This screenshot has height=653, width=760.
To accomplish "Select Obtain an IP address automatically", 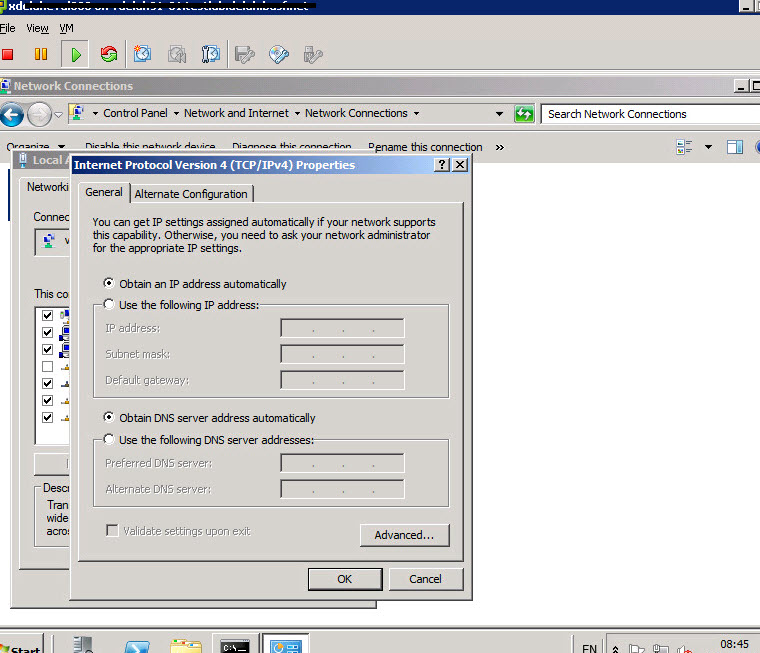I will 109,283.
